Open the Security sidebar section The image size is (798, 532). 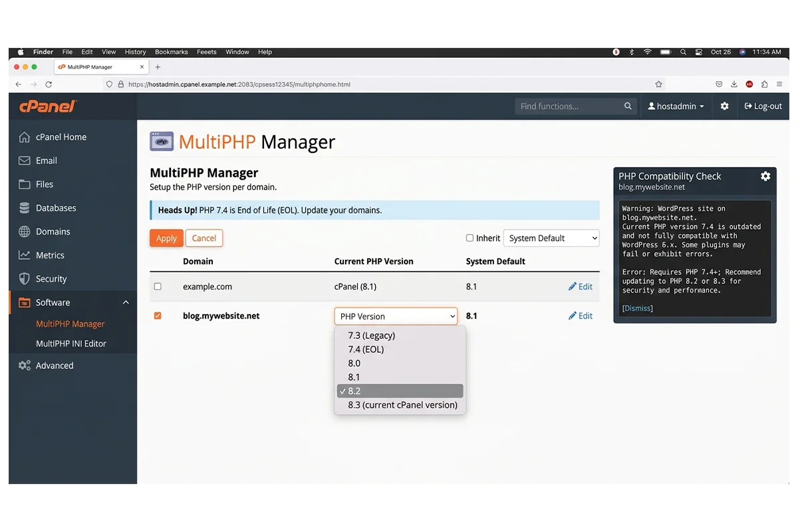coord(43,279)
